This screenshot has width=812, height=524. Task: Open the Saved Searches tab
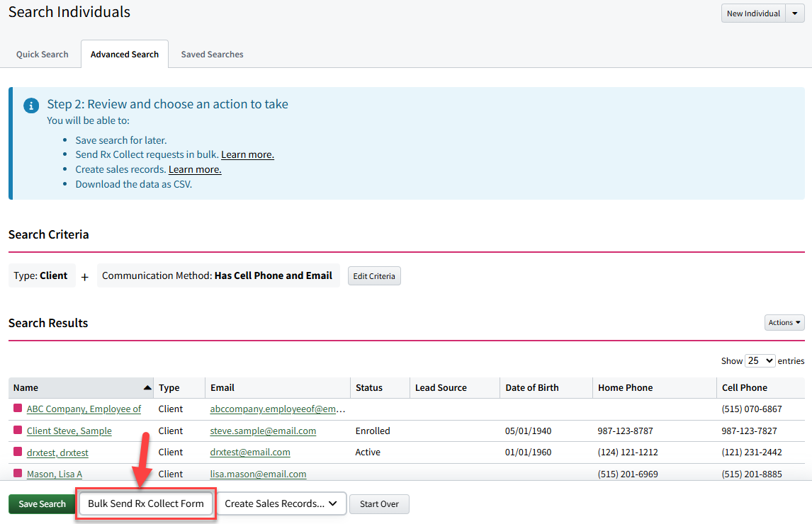point(211,54)
